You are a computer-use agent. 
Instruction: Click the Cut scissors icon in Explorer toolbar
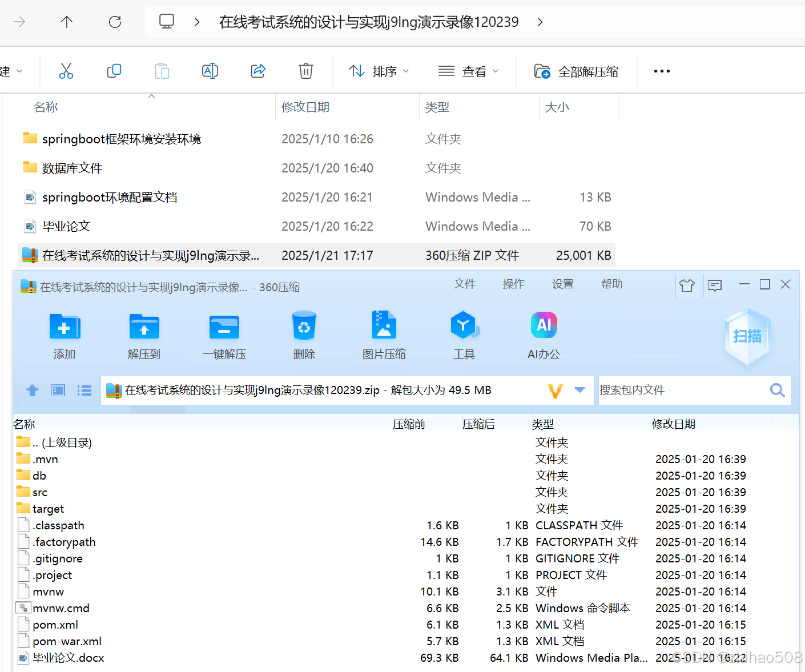coord(66,71)
